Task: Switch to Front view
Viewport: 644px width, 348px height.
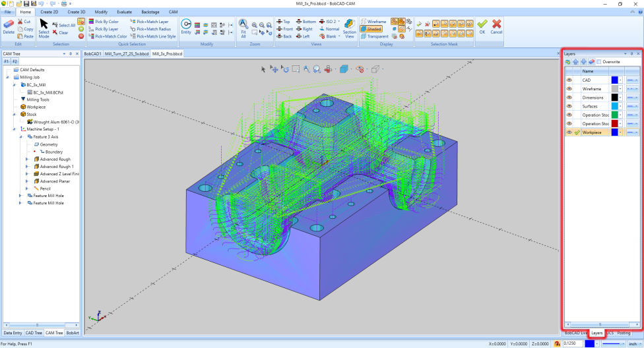Action: (x=284, y=29)
